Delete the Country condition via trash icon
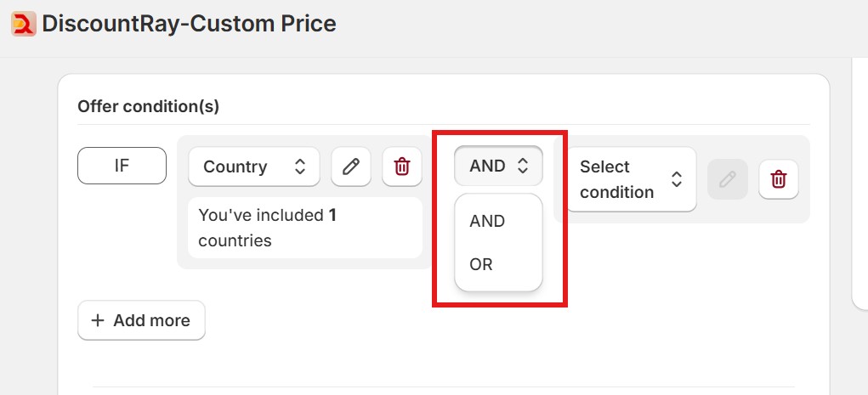Screen dimensions: 868x395 coord(402,166)
